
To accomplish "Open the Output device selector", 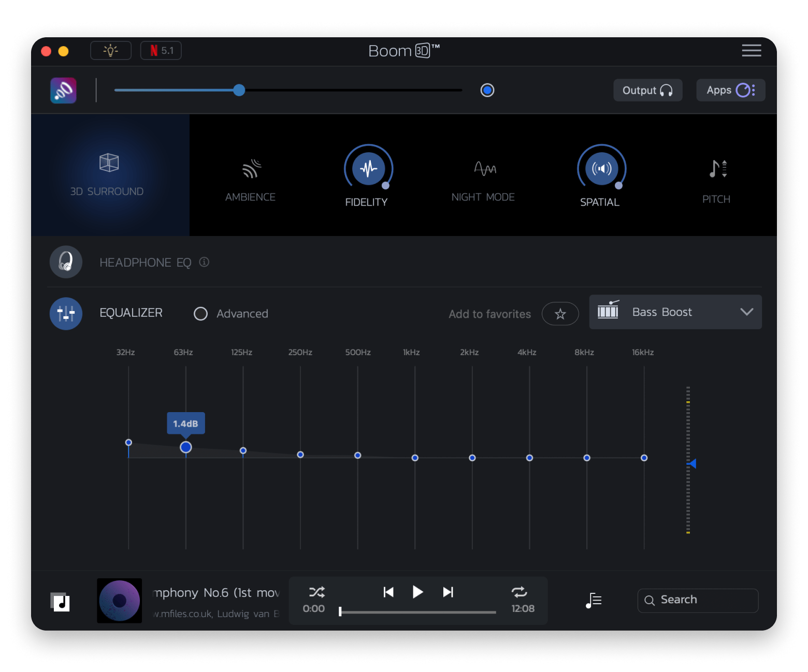I will 647,91.
